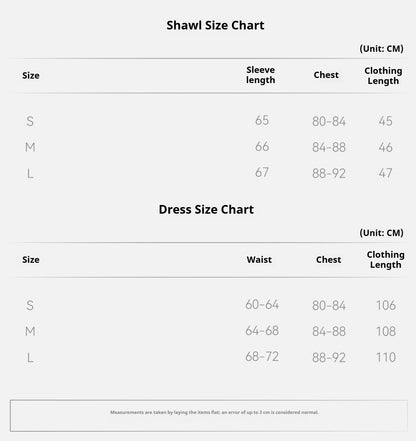
Task: Select Waist column header in dress chart
Action: click(259, 260)
